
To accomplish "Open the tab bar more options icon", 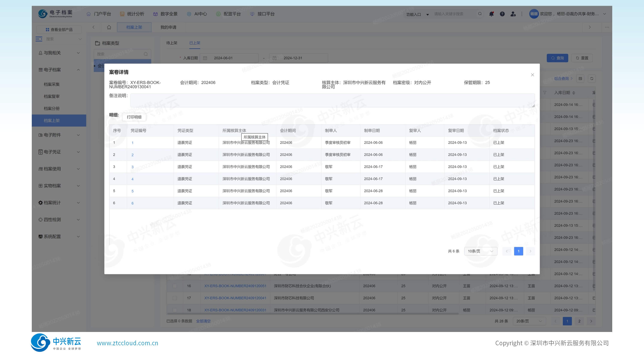I will tap(607, 27).
